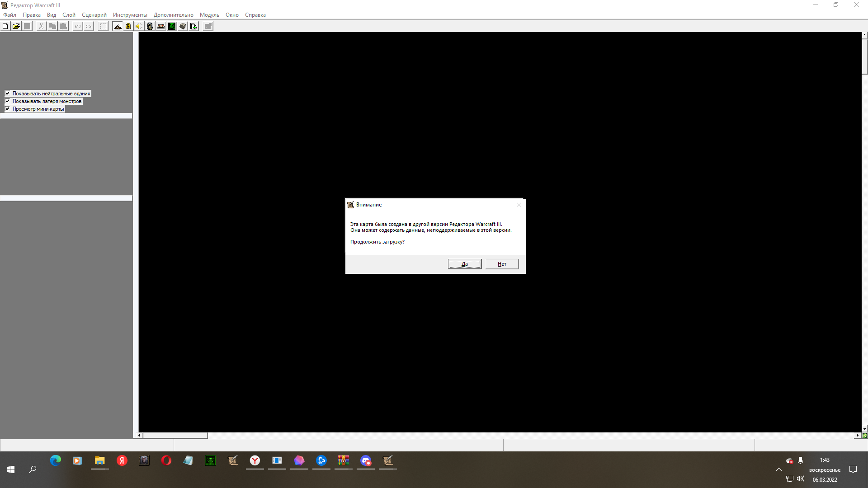Open the Trigger Editor letter-a icon
The width and height of the screenshot is (868, 488).
(x=128, y=26)
